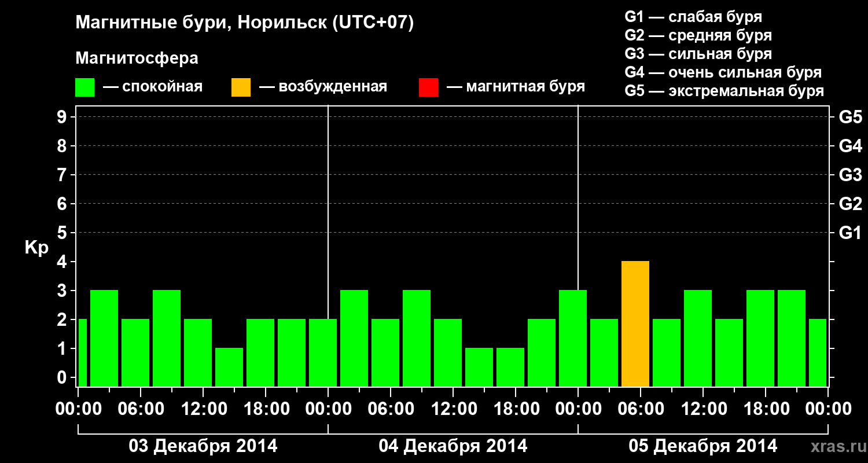The width and height of the screenshot is (868, 463).
Task: Click the 'Kp' axis label
Action: [x=36, y=248]
